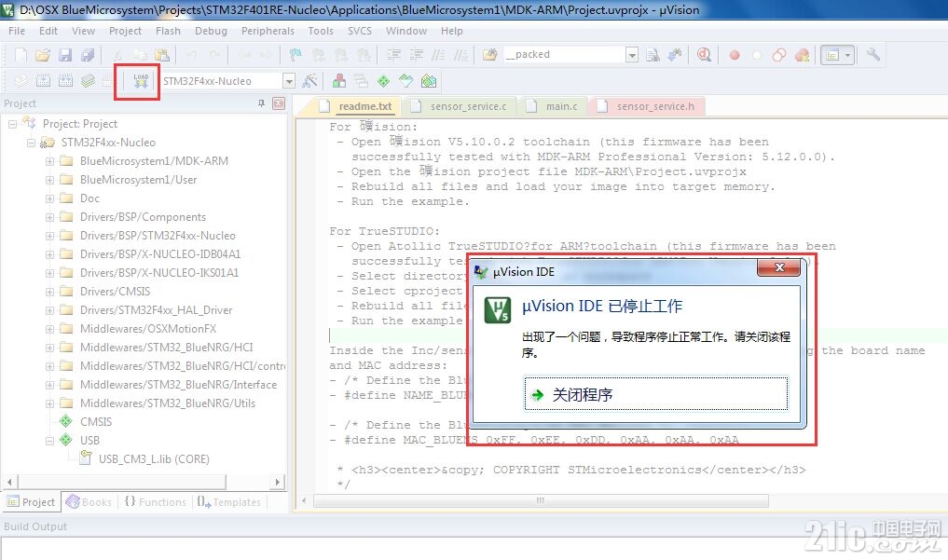Viewport: 948px width, 560px height.
Task: Click the Open file toolbar icon
Action: click(43, 55)
